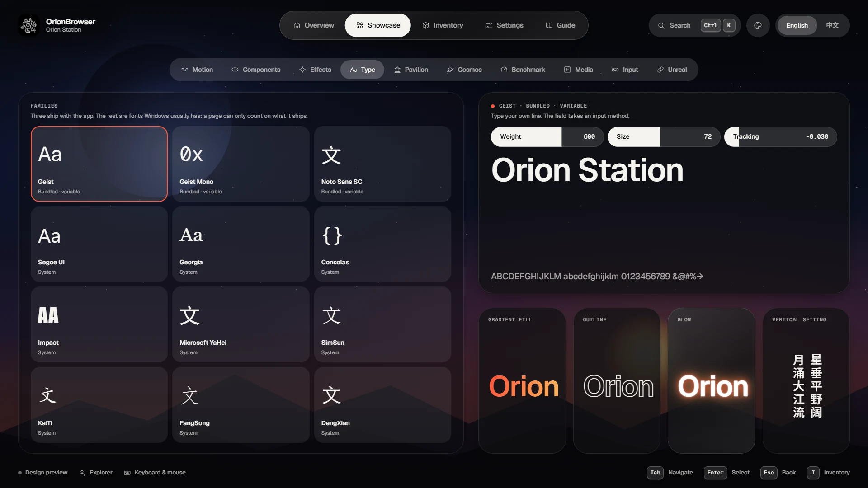Viewport: 868px width, 488px height.
Task: Open the Unreal section
Action: (672, 70)
